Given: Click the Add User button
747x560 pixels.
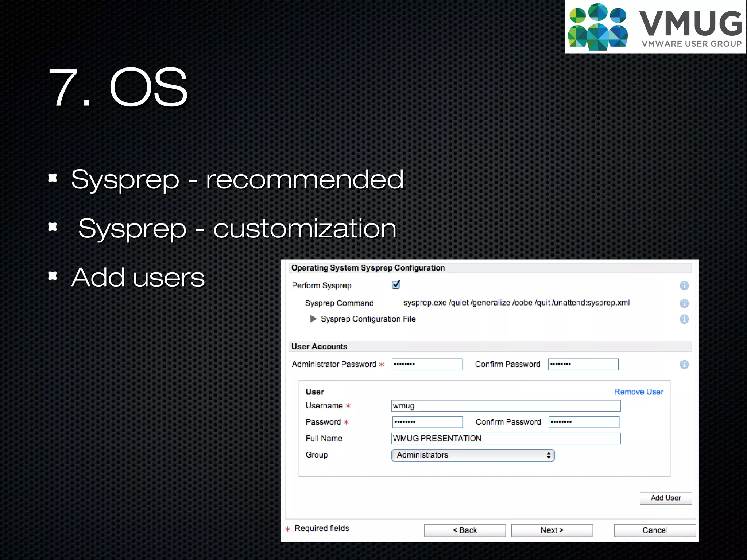Looking at the screenshot, I should tap(666, 498).
